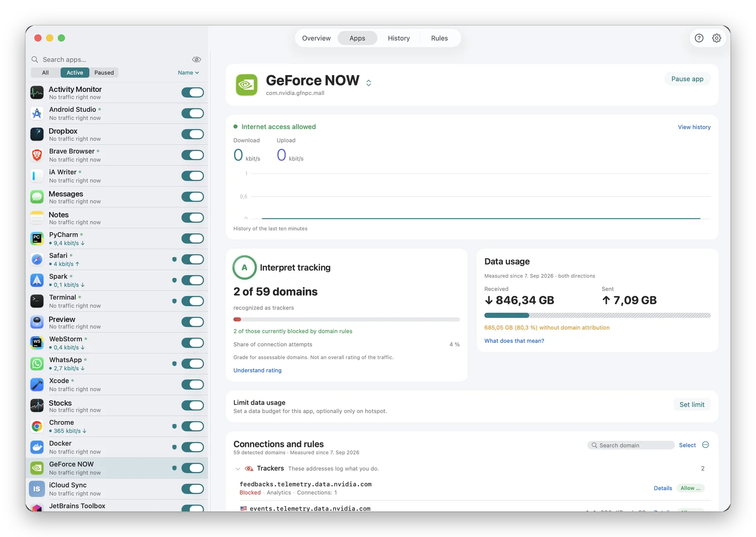
Task: Click the GeForce NOW app logo in header
Action: point(246,85)
